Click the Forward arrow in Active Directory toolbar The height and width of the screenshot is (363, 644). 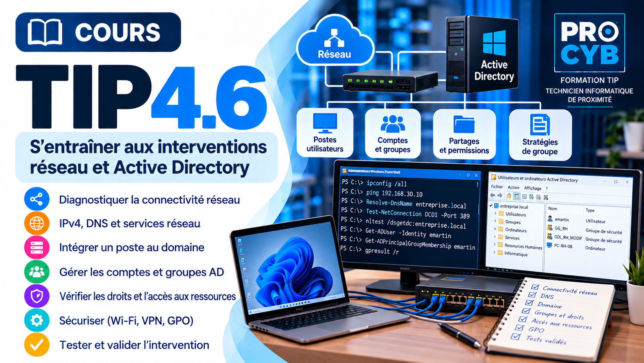500,196
